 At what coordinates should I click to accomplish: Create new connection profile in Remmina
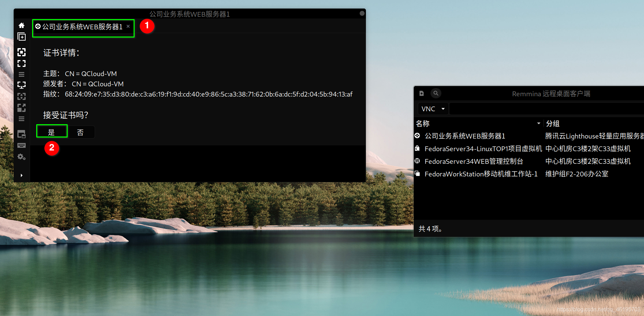click(x=422, y=94)
